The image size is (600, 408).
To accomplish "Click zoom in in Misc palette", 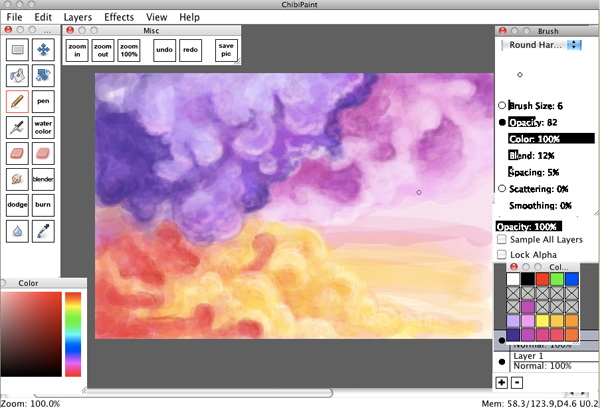I will tap(77, 50).
